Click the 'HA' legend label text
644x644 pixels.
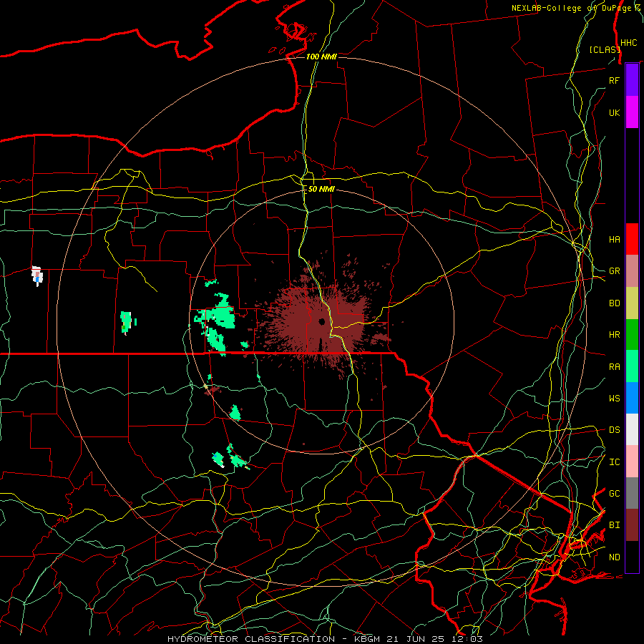pyautogui.click(x=614, y=240)
